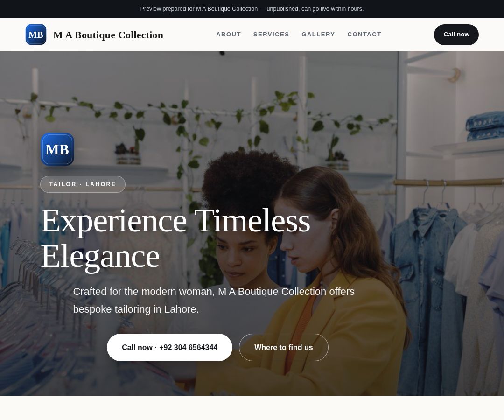This screenshot has width=504, height=420.
Task: Click the Experience Timeless Elegance headline
Action: 175,238
